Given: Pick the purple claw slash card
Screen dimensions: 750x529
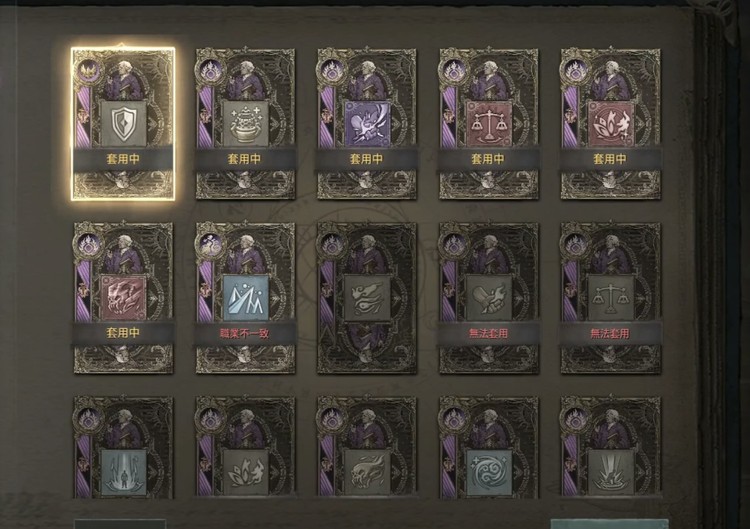Looking at the screenshot, I should click(x=367, y=124).
